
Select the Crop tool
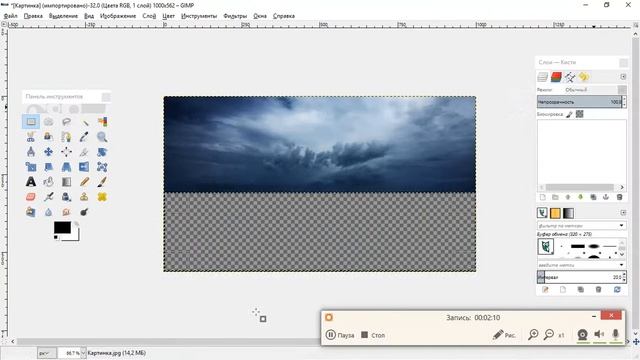click(x=84, y=152)
